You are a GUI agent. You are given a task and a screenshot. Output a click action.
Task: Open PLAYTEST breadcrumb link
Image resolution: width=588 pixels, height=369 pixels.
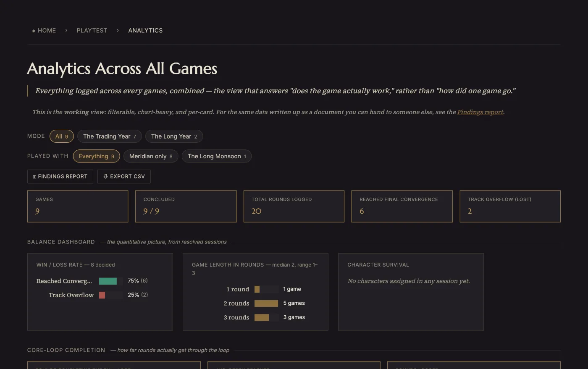[92, 31]
